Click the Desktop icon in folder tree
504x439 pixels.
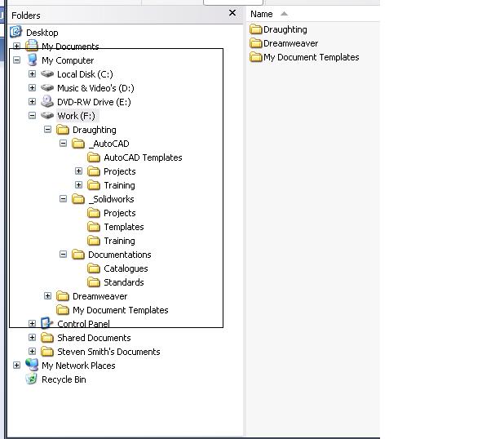(15, 32)
